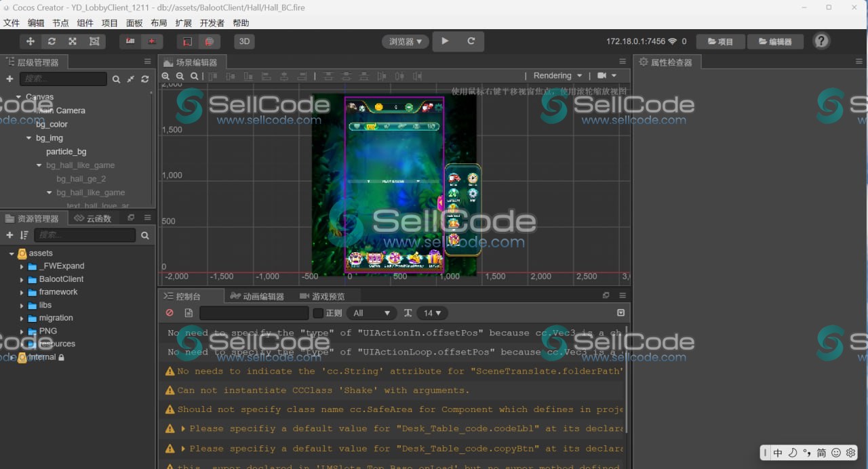Viewport: 868px width, 469px height.
Task: Open the 扩展 menu
Action: point(183,22)
